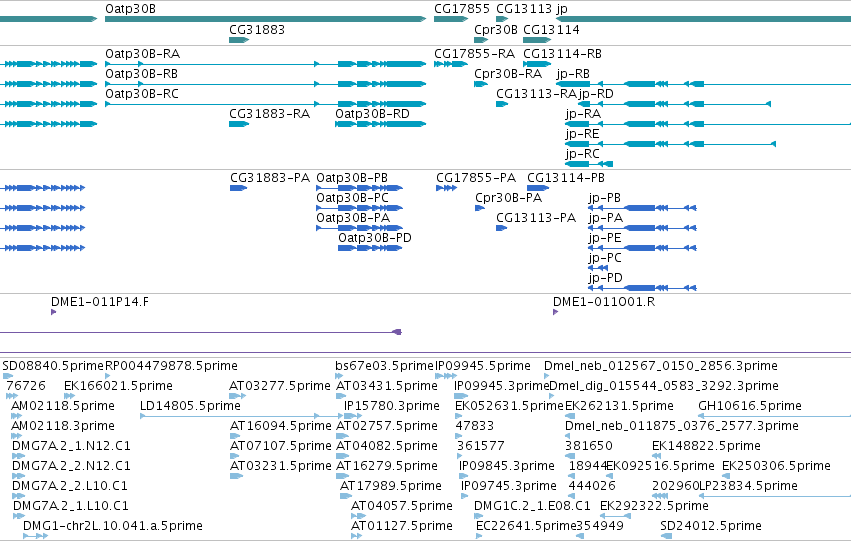
Task: Click the CG13114-RB transcript
Action: (537, 64)
